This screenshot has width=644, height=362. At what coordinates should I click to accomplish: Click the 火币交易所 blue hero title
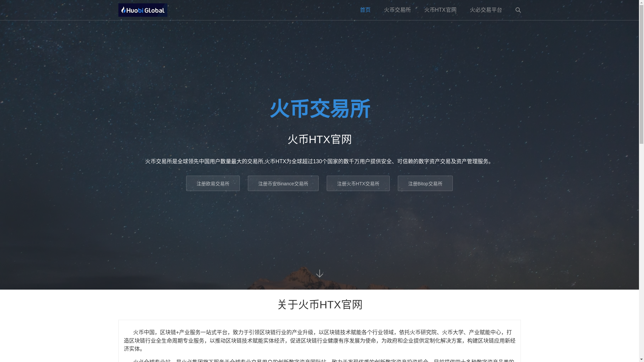(x=319, y=109)
